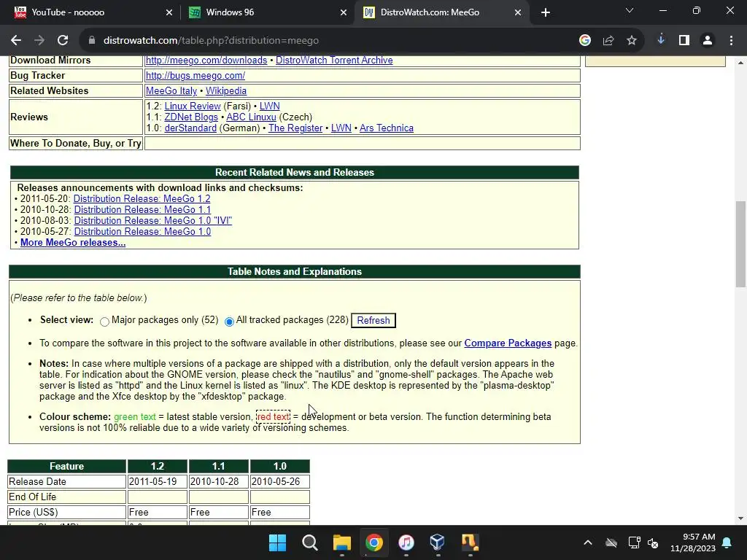Click the scrollbar down arrow

(740, 518)
